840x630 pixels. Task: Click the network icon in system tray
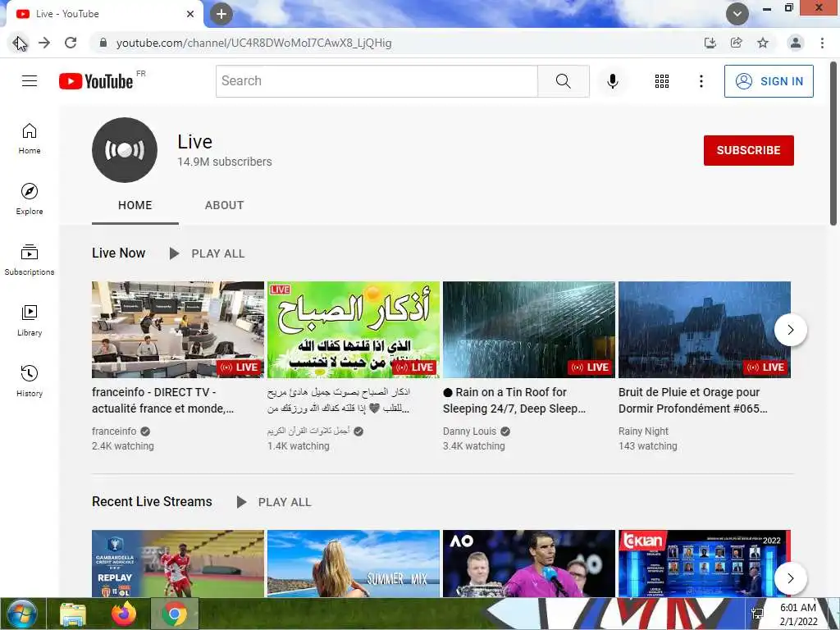757,614
